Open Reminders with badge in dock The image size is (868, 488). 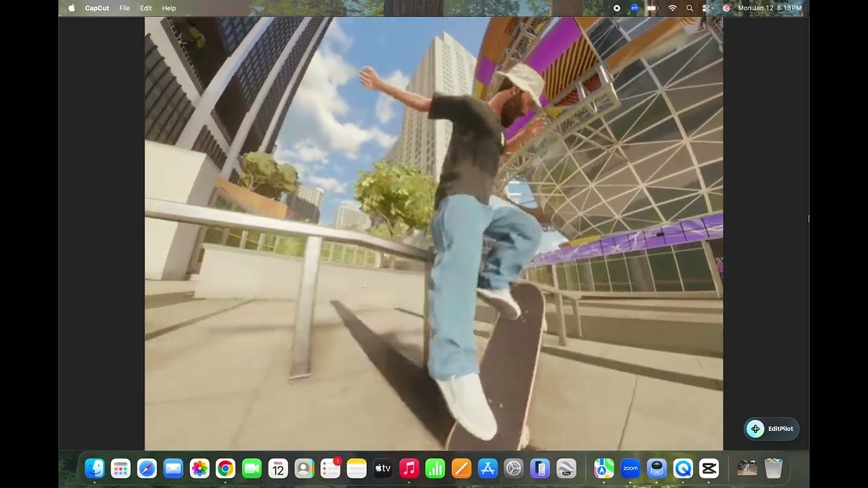point(330,468)
